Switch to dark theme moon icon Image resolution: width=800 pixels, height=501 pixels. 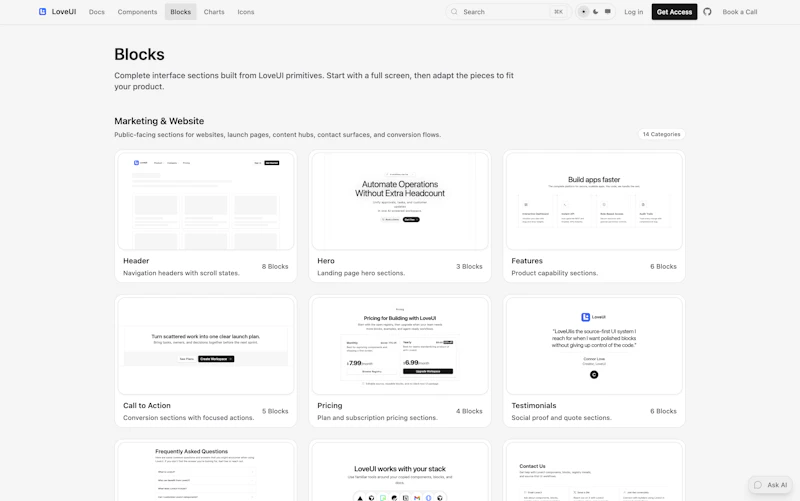click(595, 12)
